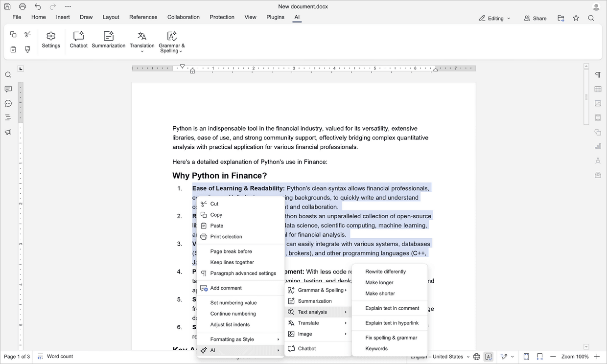This screenshot has height=364, width=607.
Task: Select Keywords from text analysis submenu
Action: (390, 349)
